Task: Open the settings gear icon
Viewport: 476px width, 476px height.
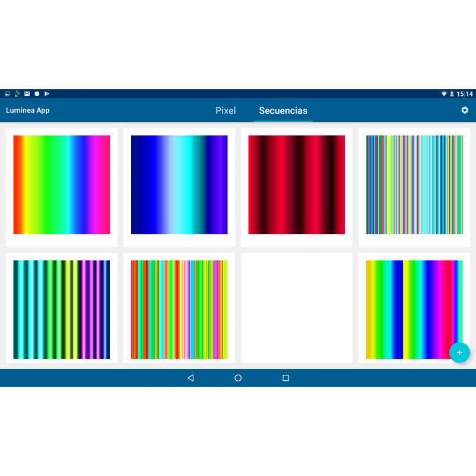Action: pyautogui.click(x=465, y=111)
